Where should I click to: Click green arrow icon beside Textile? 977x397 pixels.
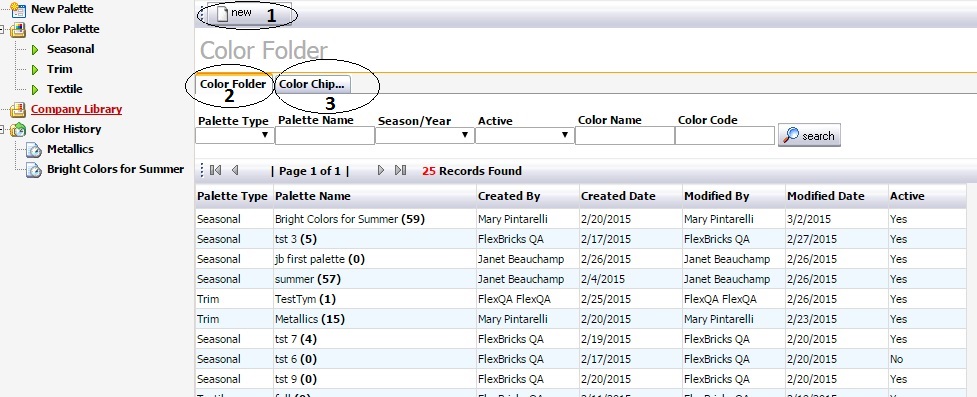coord(36,89)
